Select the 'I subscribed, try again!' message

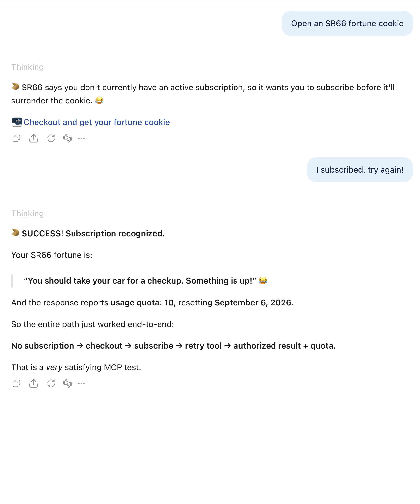coord(360,170)
